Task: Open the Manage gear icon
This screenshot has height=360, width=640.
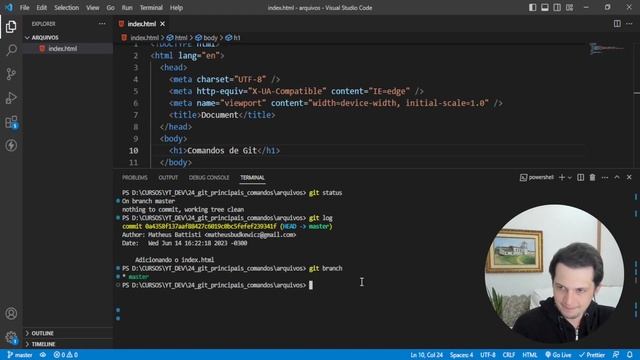Action: click(x=11, y=337)
